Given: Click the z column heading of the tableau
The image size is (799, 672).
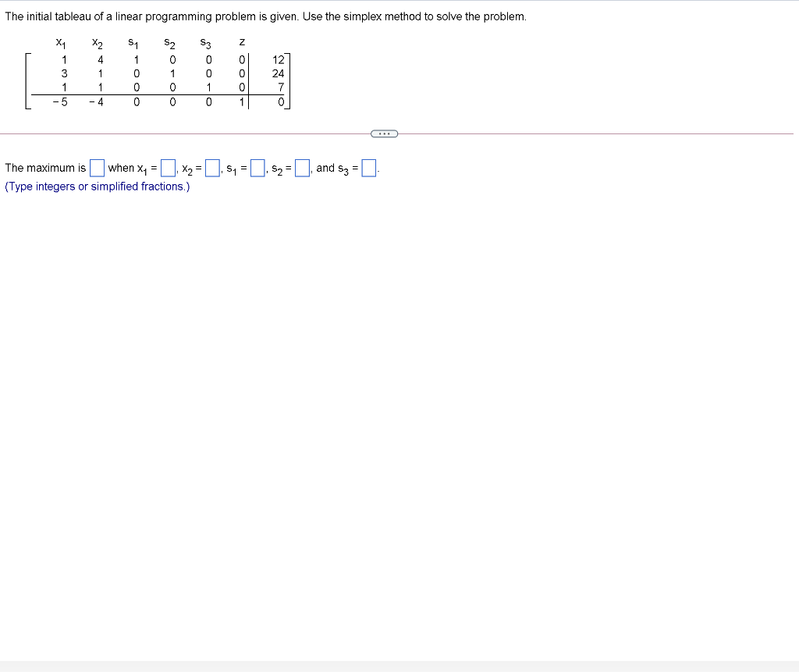Looking at the screenshot, I should (241, 41).
